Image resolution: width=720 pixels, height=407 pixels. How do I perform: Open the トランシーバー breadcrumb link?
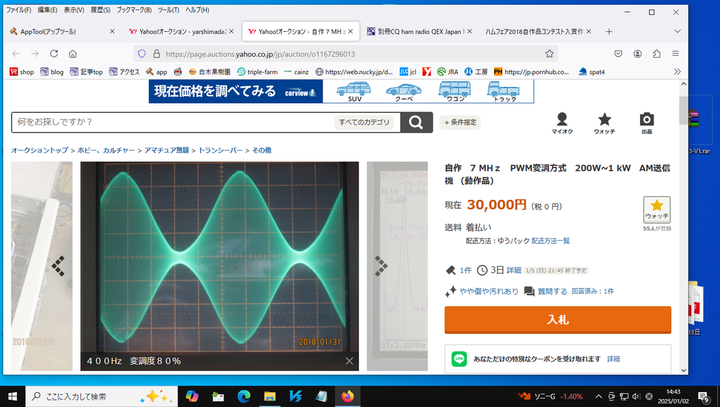[x=220, y=150]
